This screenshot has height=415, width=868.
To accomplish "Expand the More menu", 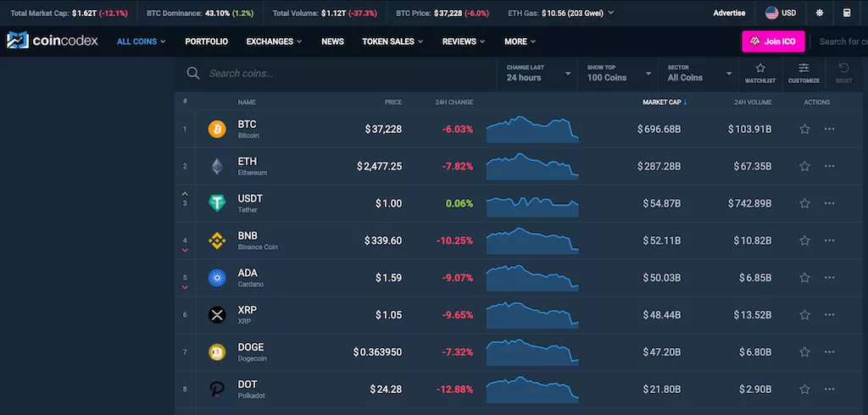I will [520, 41].
